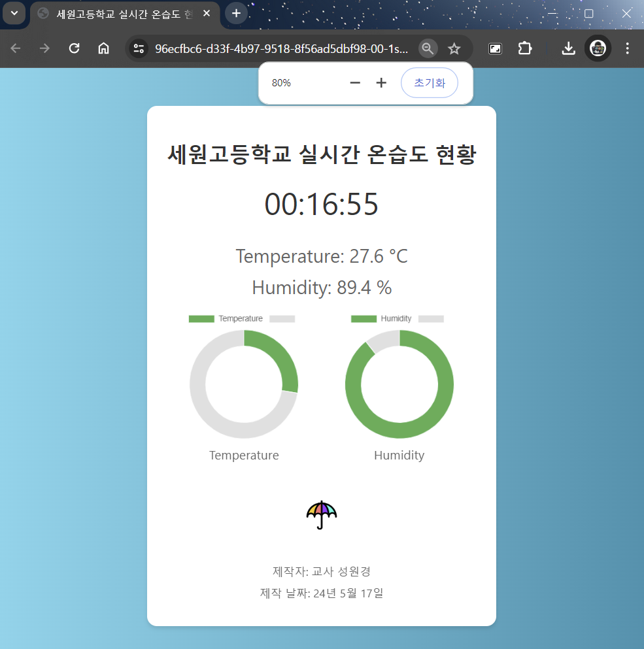Decrease zoom with the minus button

point(355,83)
